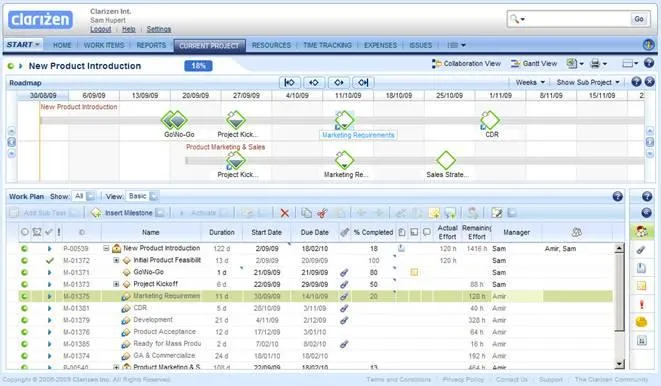This screenshot has height=386, width=661.
Task: Jump to roadmap end with the last navigation button
Action: click(x=363, y=83)
